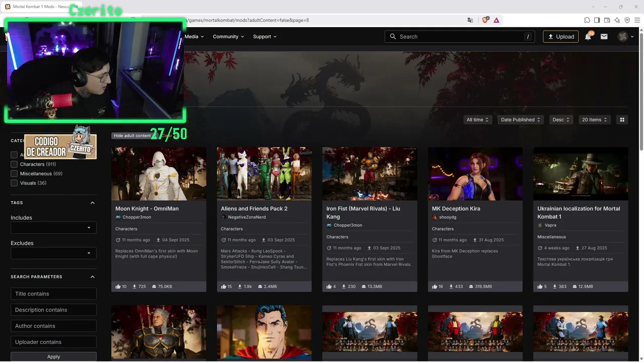The image size is (644, 362).
Task: Tick the Visuals category checkbox
Action: coord(14,183)
